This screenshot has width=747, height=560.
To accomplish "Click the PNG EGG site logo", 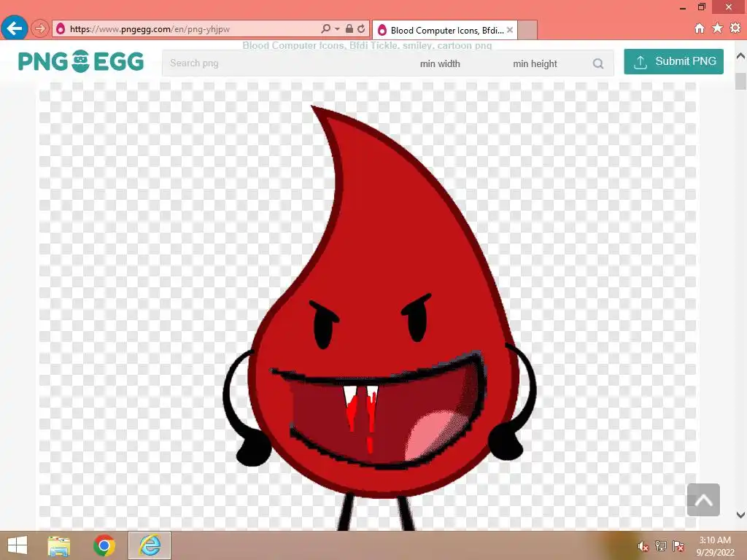I will pos(81,61).
